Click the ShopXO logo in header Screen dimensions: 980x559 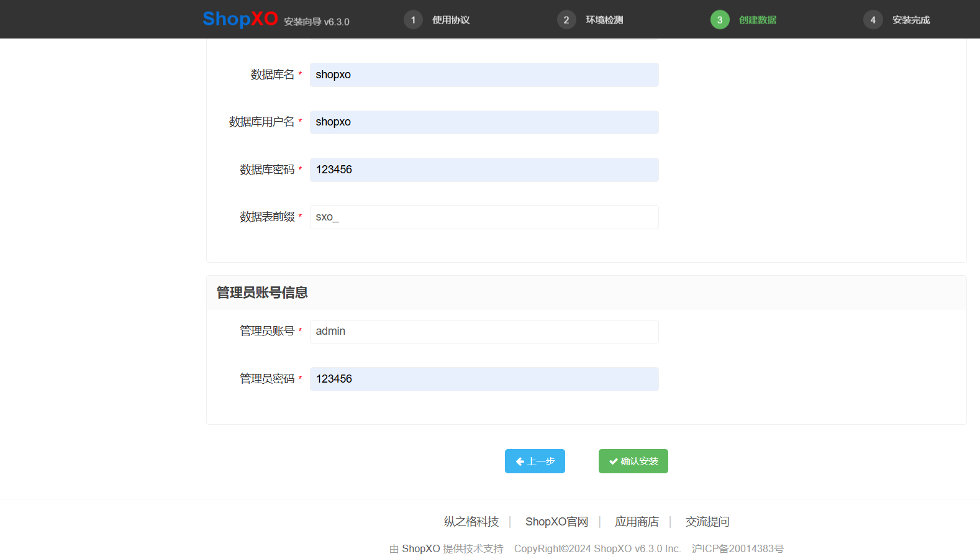pos(240,19)
